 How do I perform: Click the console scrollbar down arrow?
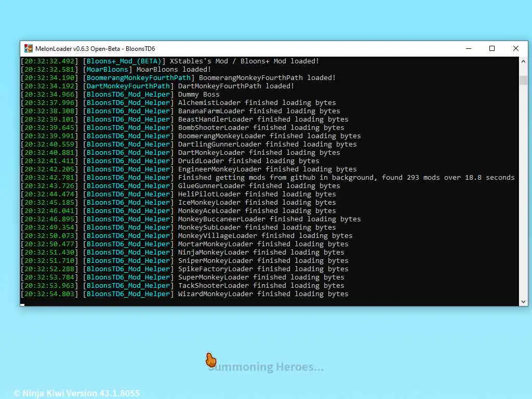coord(523,302)
